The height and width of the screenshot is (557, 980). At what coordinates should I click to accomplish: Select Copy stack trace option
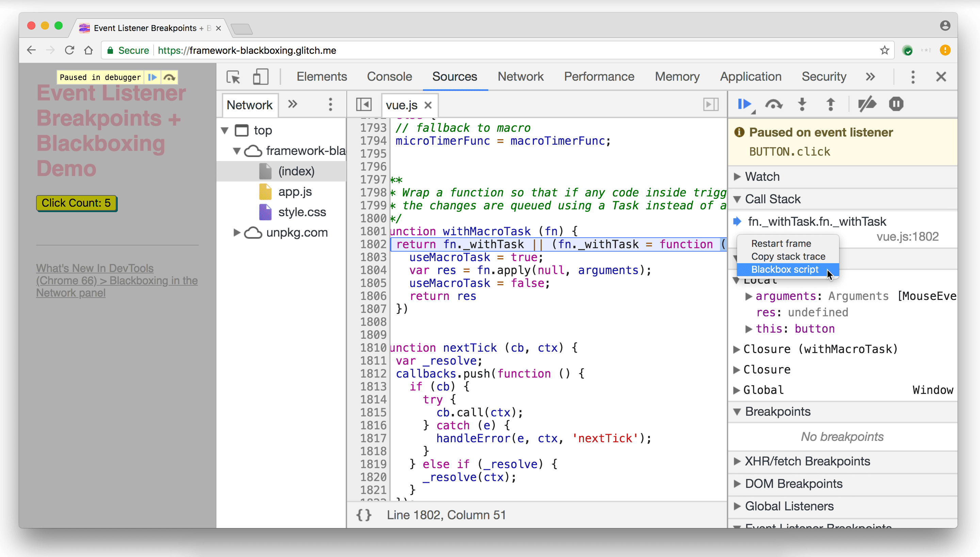click(787, 256)
